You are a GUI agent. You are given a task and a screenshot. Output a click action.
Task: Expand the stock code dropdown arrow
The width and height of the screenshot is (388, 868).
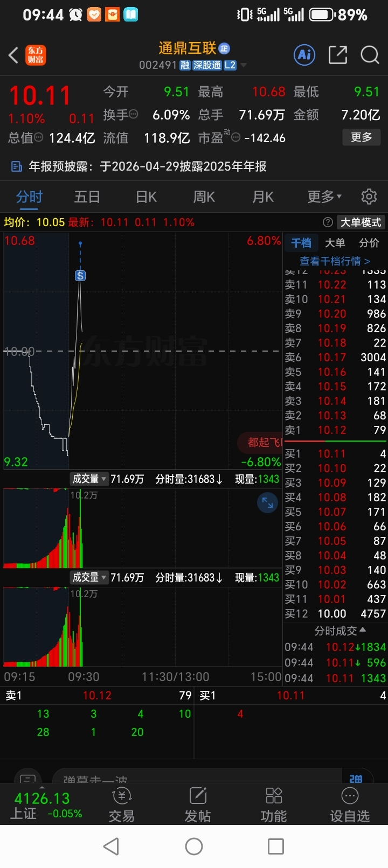pyautogui.click(x=244, y=66)
